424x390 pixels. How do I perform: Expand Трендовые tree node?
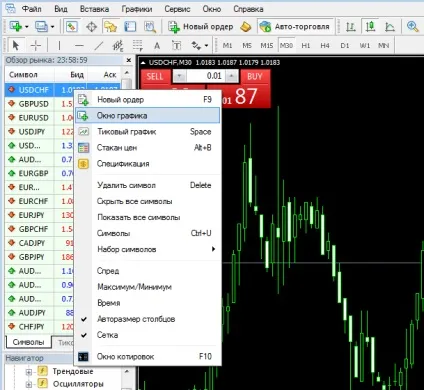click(x=29, y=372)
